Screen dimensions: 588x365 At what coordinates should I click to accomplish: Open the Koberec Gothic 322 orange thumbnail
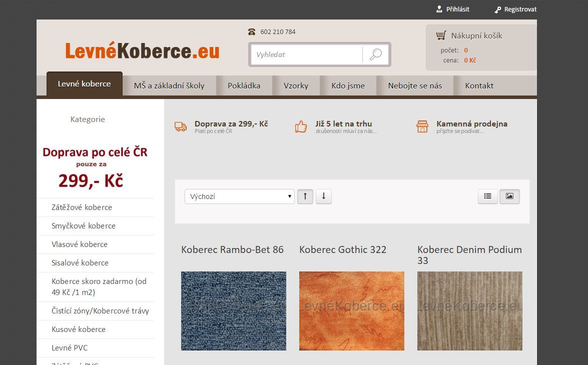point(351,310)
